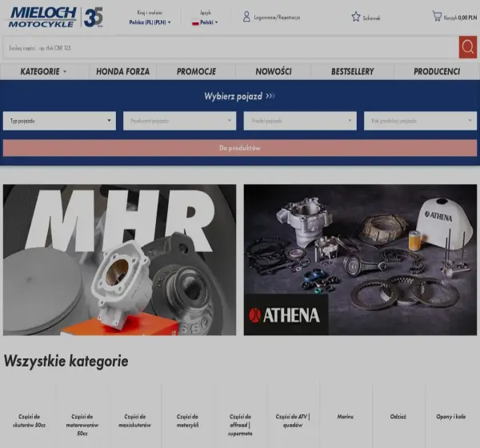This screenshot has height=448, width=480.
Task: Go to the PRODUCENCI section
Action: [437, 72]
